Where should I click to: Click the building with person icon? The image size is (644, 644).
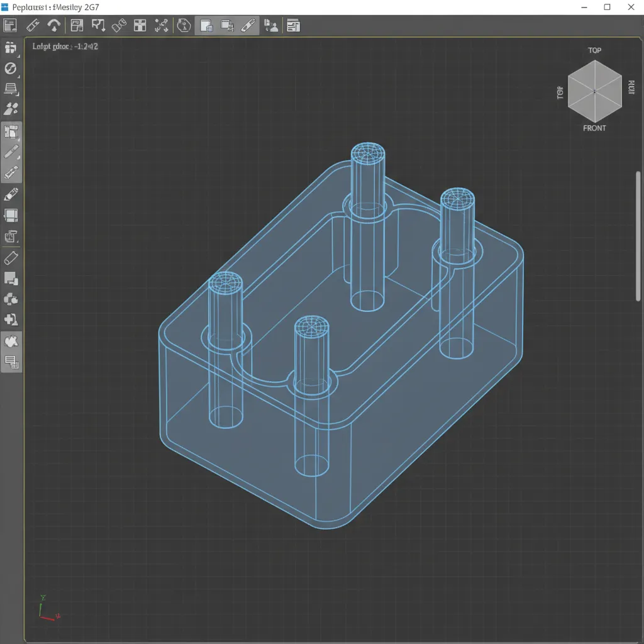pyautogui.click(x=270, y=25)
